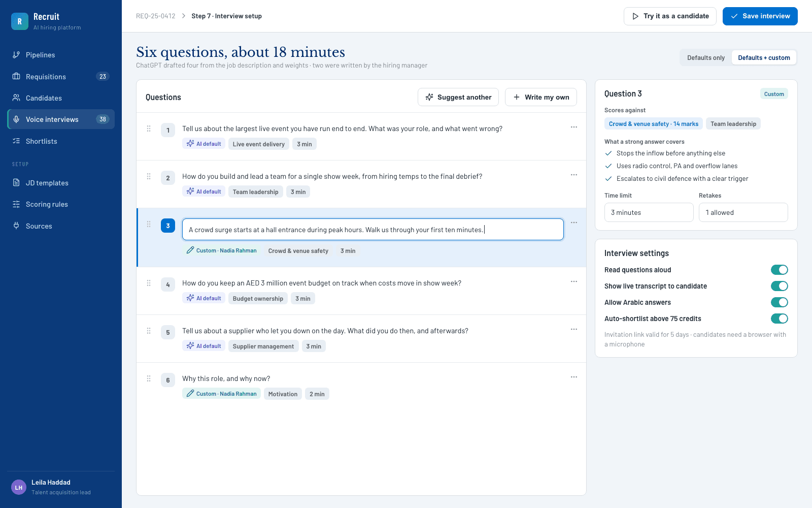This screenshot has width=812, height=508.
Task: Click AI default tag on question 1
Action: [x=204, y=144]
